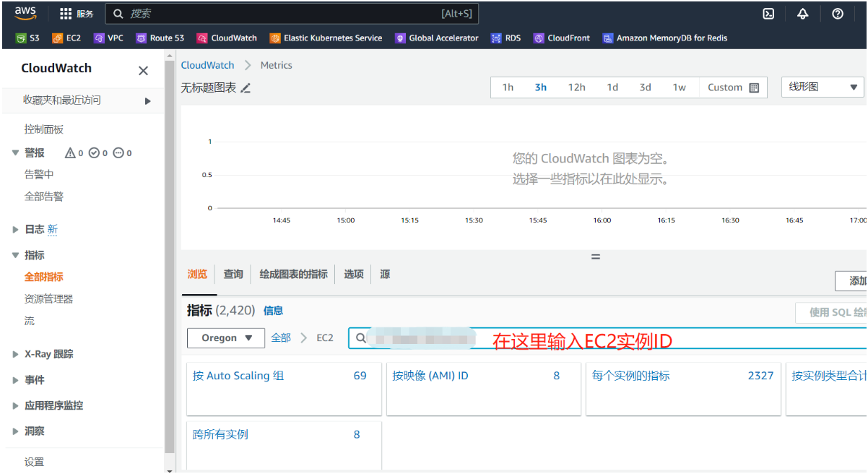This screenshot has height=474, width=868.
Task: Expand the 日志 logs section
Action: coord(16,230)
